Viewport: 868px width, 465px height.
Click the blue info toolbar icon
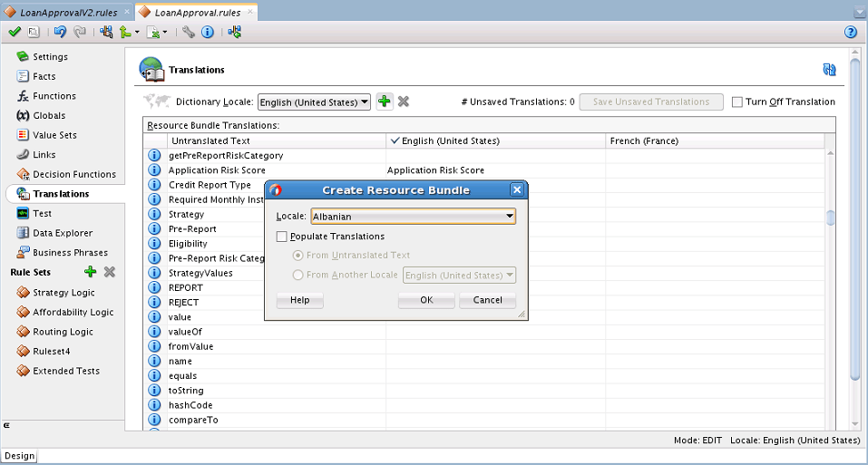point(208,32)
